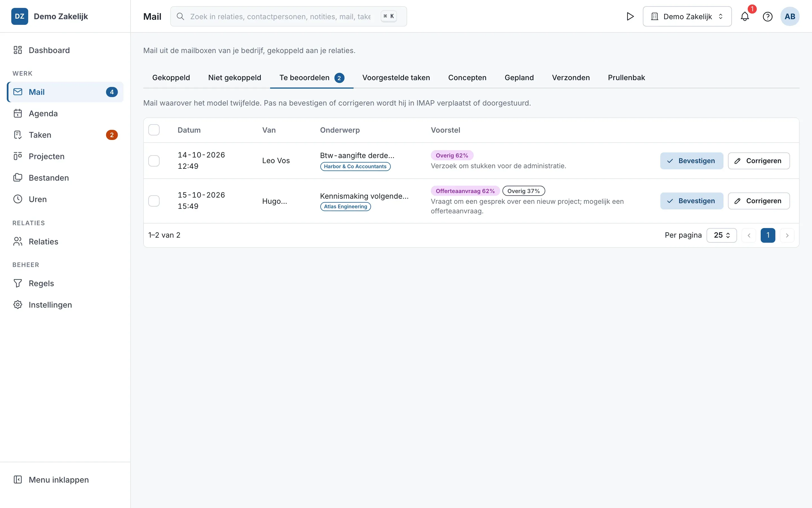
Task: Open the Gepland tab
Action: (x=519, y=78)
